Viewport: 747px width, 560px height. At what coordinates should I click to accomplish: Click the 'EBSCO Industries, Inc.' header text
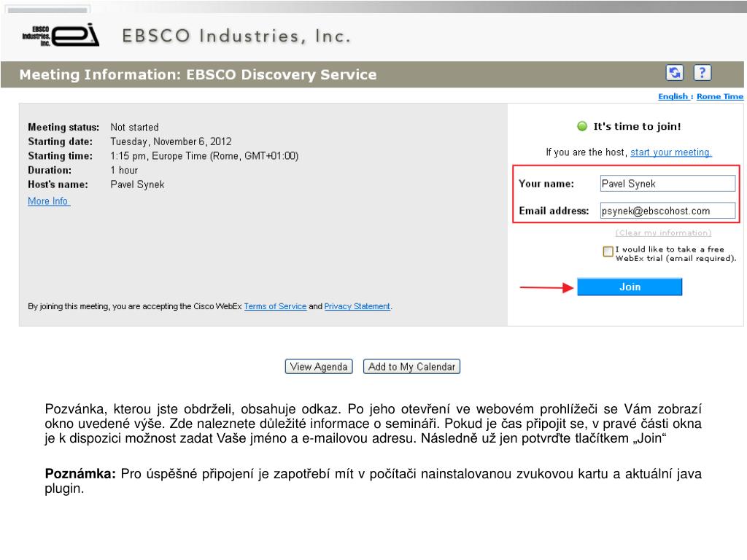[x=236, y=36]
